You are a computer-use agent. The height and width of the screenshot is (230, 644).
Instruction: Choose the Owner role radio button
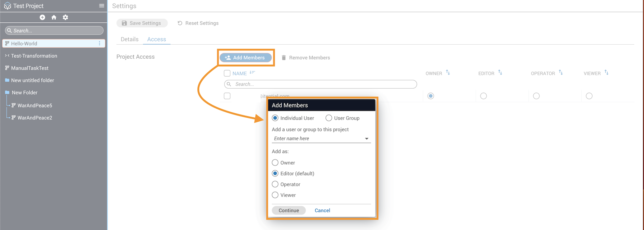[x=275, y=163]
